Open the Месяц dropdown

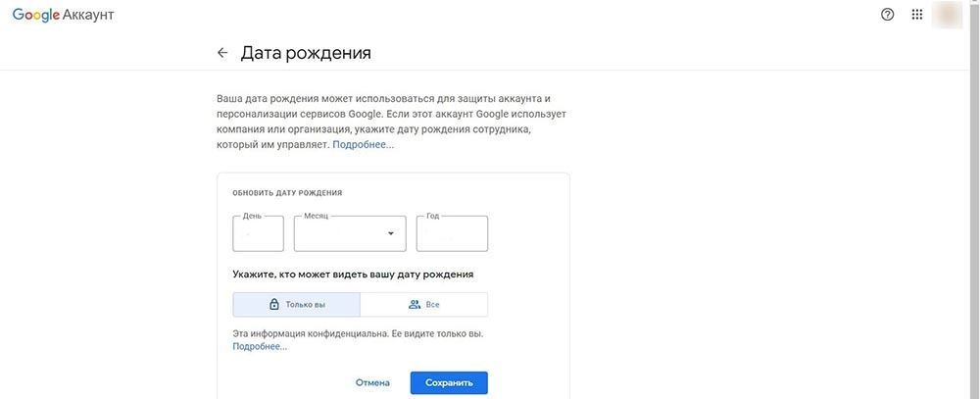point(350,233)
